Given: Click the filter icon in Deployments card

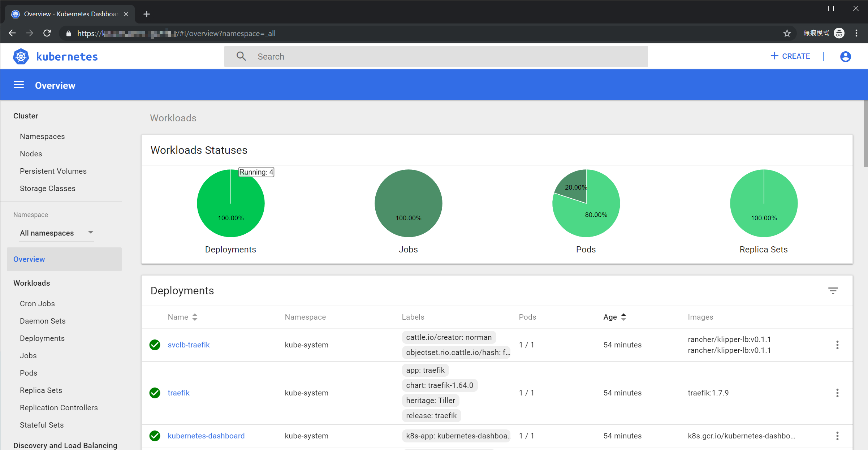Looking at the screenshot, I should [833, 291].
